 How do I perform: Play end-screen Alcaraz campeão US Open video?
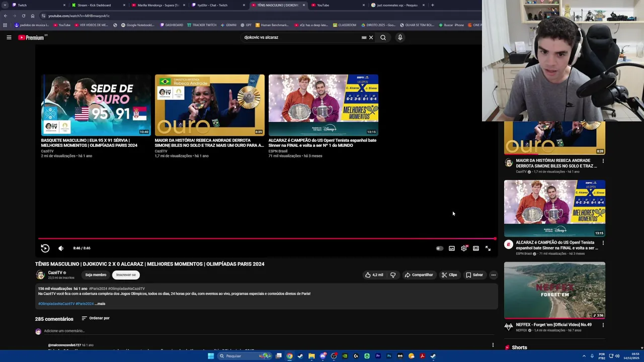[323, 105]
